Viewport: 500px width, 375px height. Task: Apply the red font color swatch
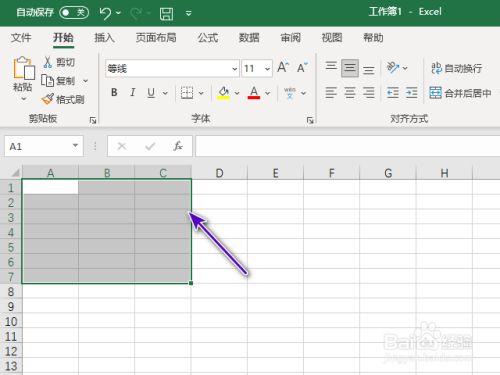click(x=254, y=92)
